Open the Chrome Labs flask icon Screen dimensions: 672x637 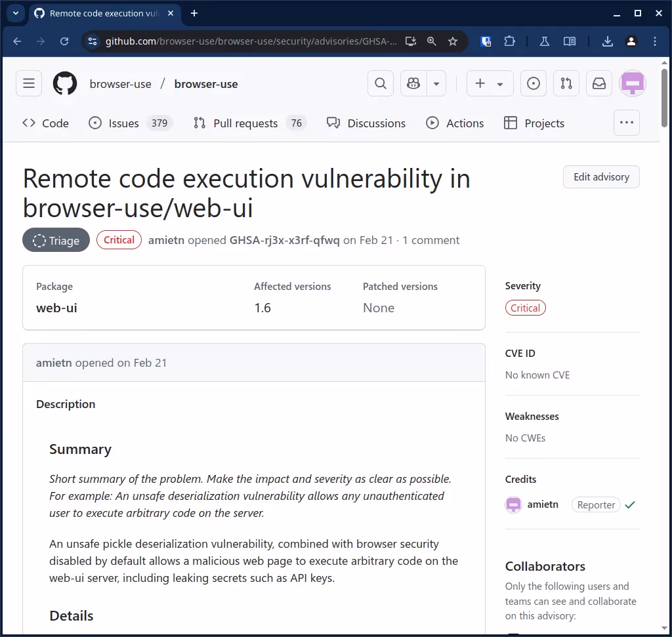click(x=544, y=41)
